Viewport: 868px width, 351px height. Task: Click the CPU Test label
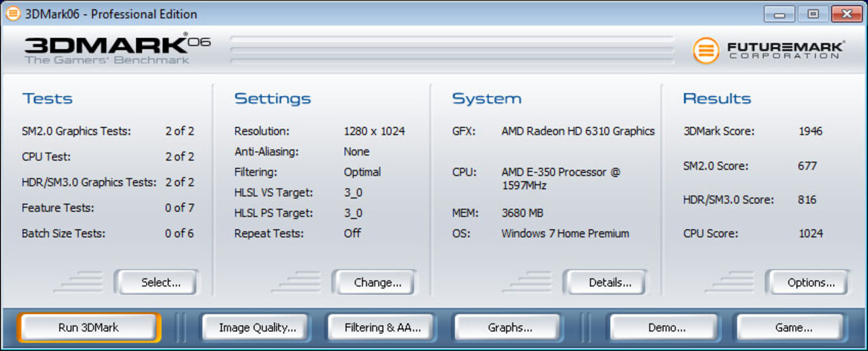pyautogui.click(x=45, y=157)
